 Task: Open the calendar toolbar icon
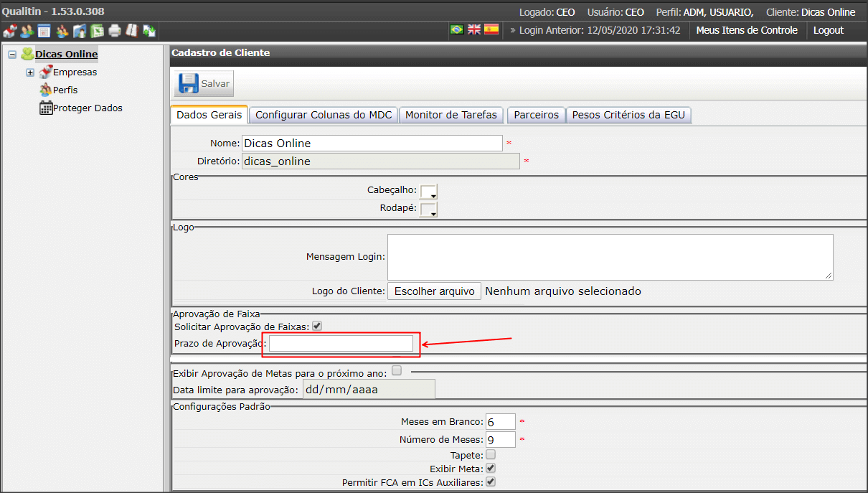point(44,31)
